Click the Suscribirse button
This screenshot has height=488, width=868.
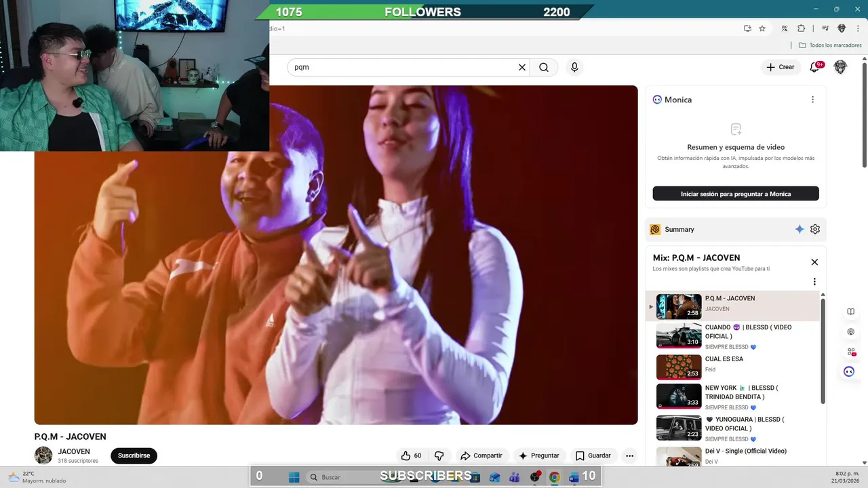(134, 455)
